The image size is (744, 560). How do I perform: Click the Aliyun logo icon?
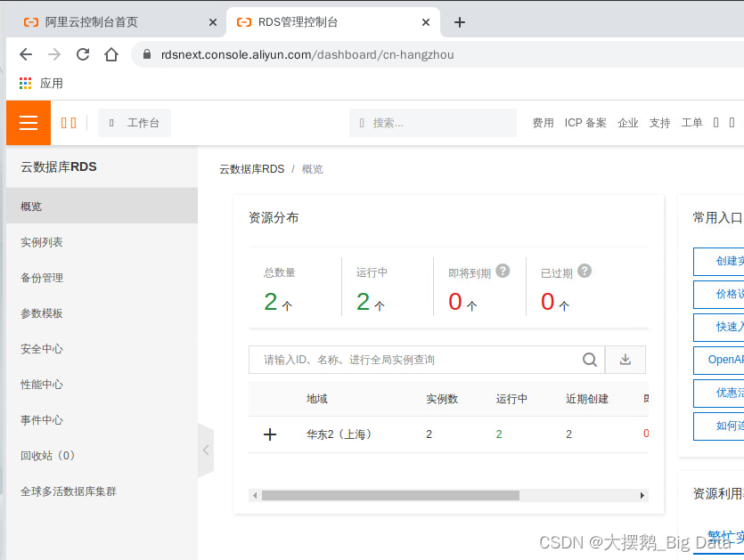pos(69,123)
